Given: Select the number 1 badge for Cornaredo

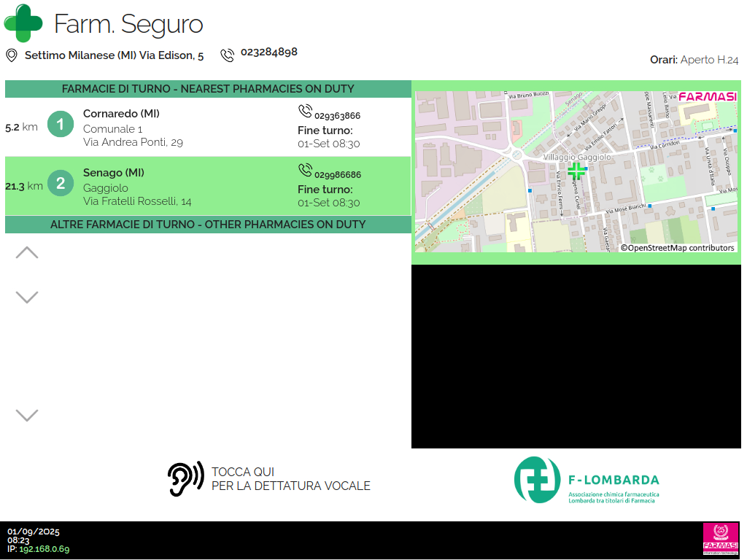Looking at the screenshot, I should [x=61, y=124].
